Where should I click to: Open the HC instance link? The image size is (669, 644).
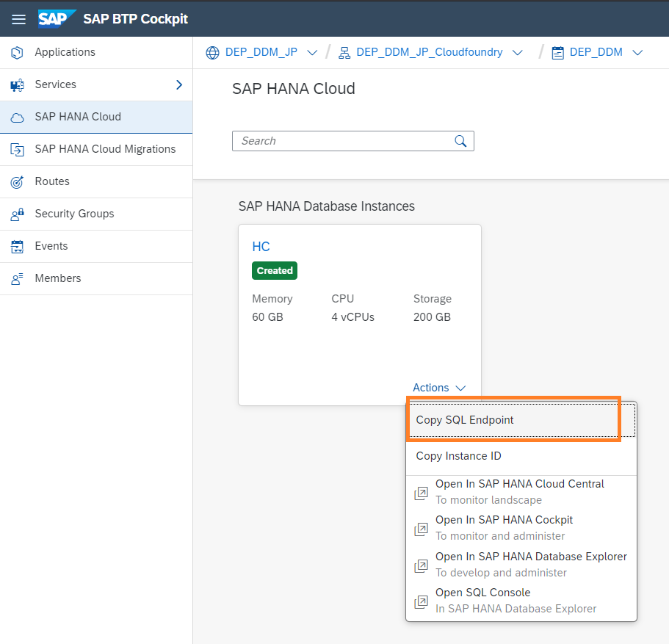coord(261,247)
